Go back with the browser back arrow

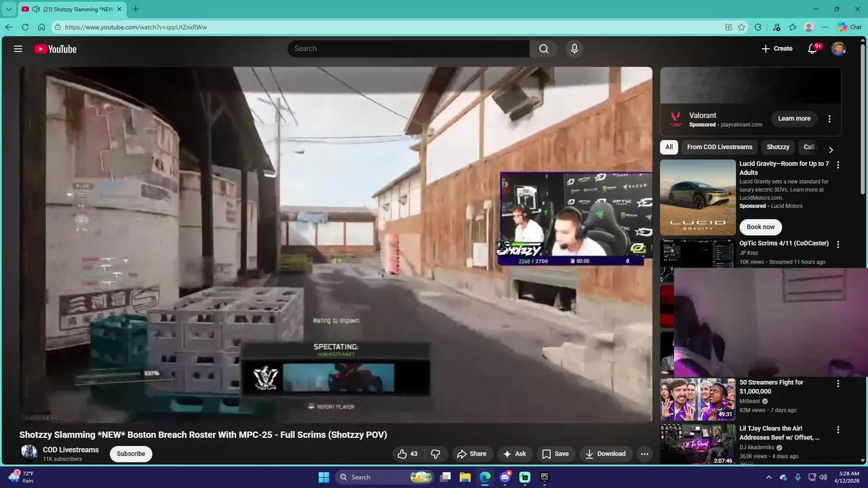9,27
